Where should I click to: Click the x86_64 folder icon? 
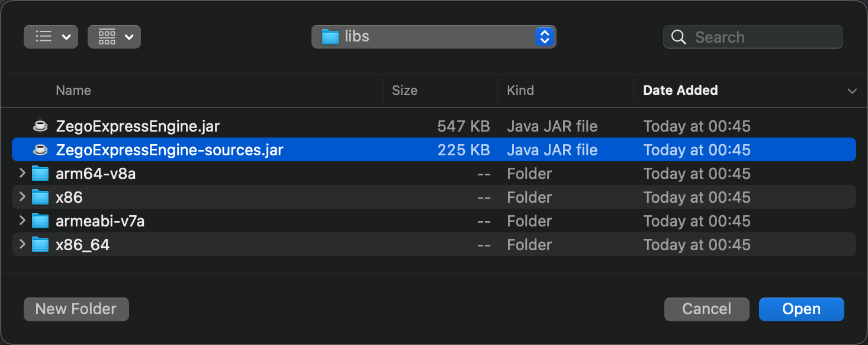tap(40, 244)
